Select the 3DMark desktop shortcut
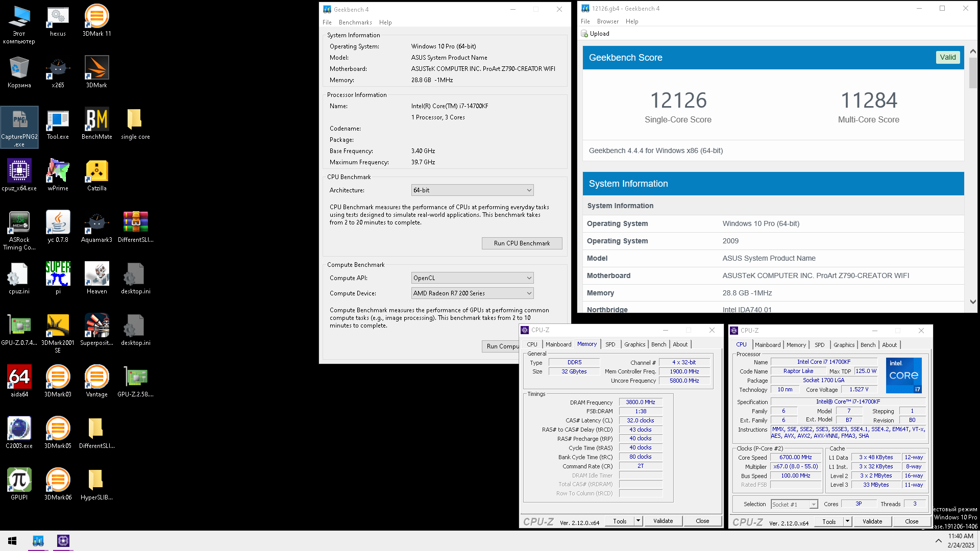The width and height of the screenshot is (980, 551). click(96, 72)
